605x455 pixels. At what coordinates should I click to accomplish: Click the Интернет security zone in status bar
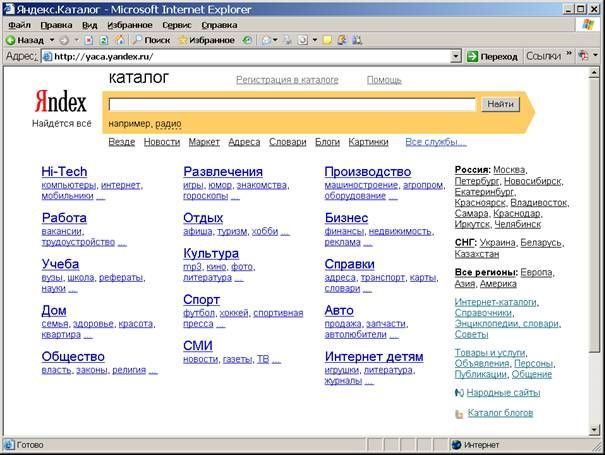pos(475,445)
